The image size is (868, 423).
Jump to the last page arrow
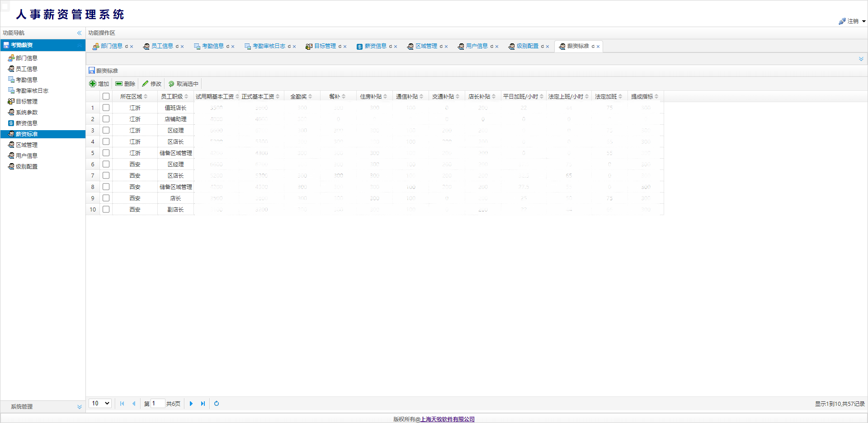(203, 404)
